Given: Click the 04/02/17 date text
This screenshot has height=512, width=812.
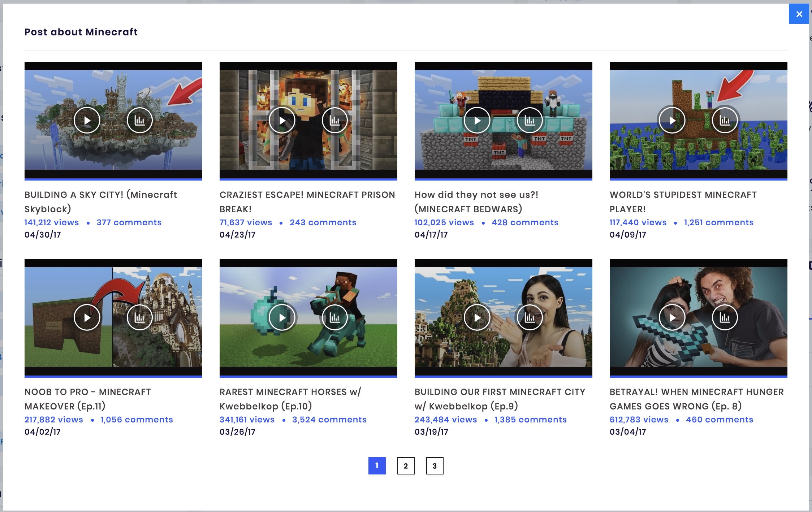Looking at the screenshot, I should coord(43,432).
